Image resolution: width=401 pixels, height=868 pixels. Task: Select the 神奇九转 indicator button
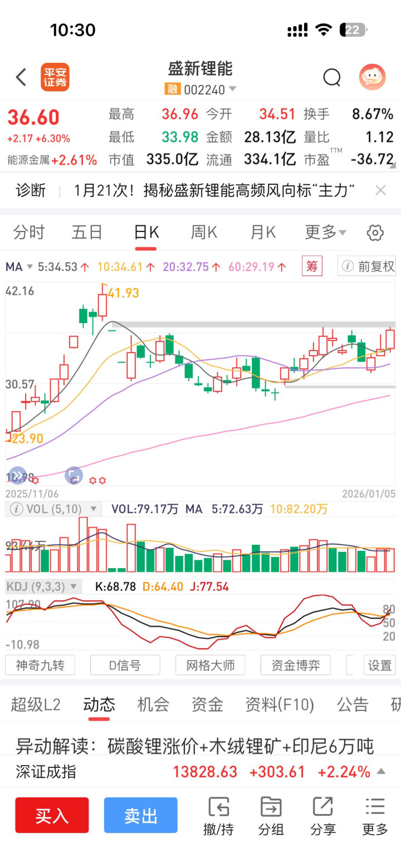pyautogui.click(x=40, y=665)
